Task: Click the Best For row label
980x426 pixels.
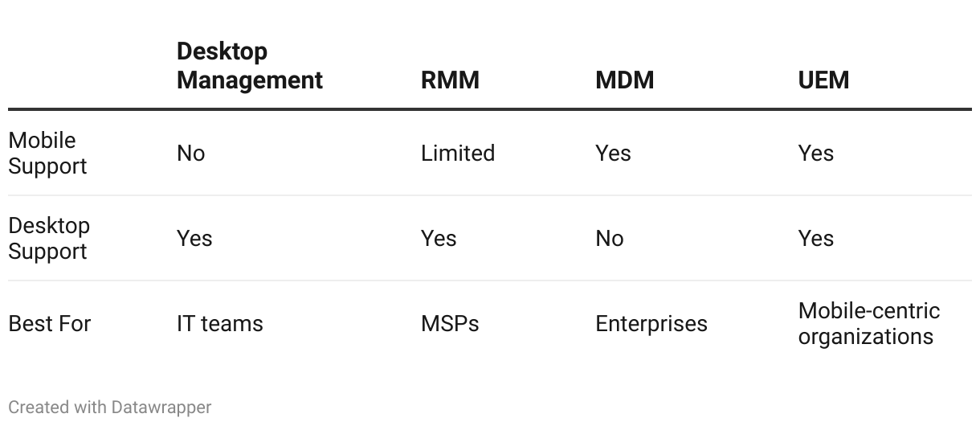Action: 50,324
